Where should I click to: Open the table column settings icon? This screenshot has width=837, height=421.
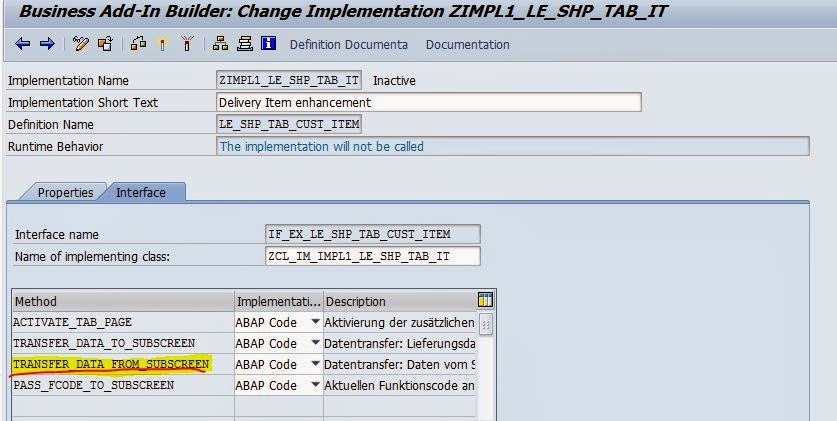485,300
